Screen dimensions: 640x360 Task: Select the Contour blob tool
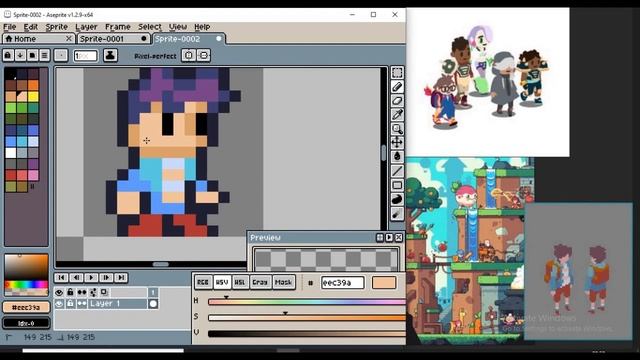coord(397,200)
